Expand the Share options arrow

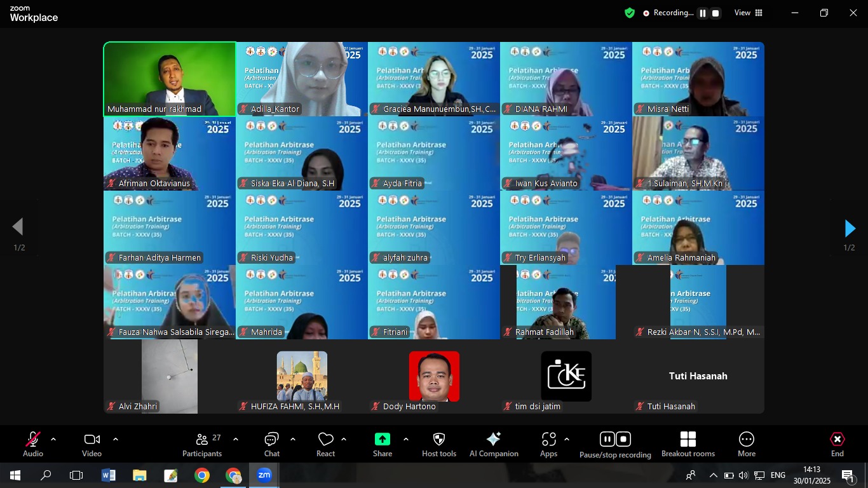pos(406,439)
